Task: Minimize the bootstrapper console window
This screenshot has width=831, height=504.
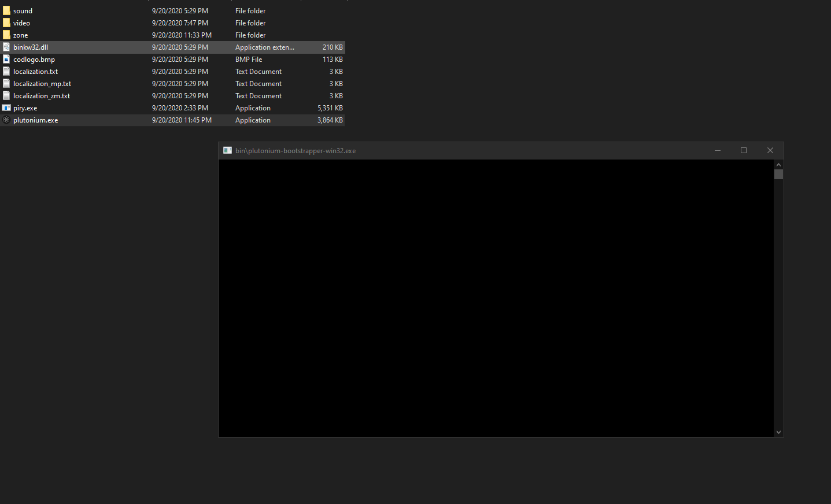Action: coord(718,150)
